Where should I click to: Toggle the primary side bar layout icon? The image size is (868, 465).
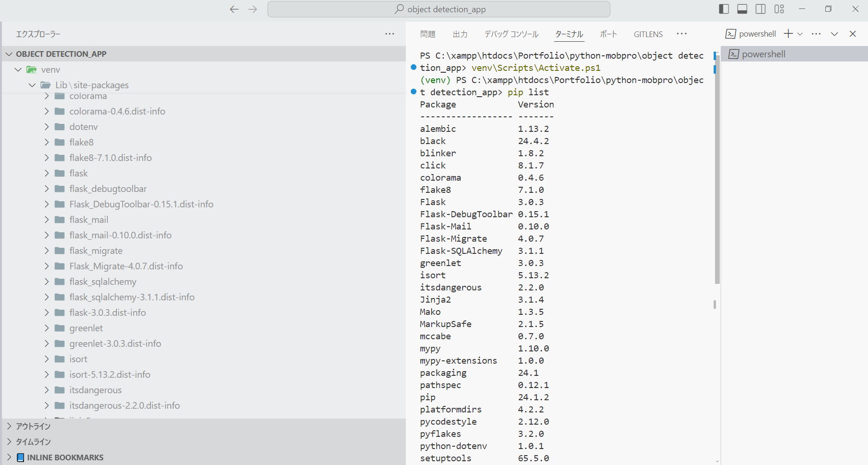point(724,9)
